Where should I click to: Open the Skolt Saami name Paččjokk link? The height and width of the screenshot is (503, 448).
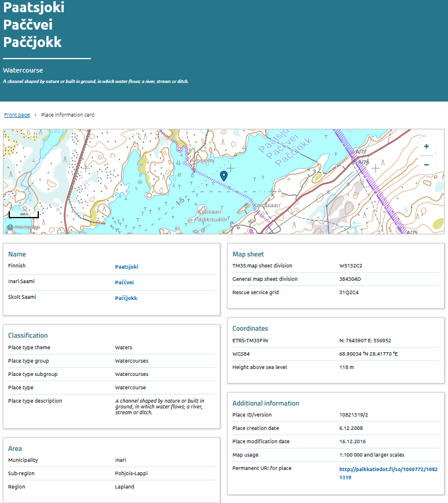pos(126,298)
